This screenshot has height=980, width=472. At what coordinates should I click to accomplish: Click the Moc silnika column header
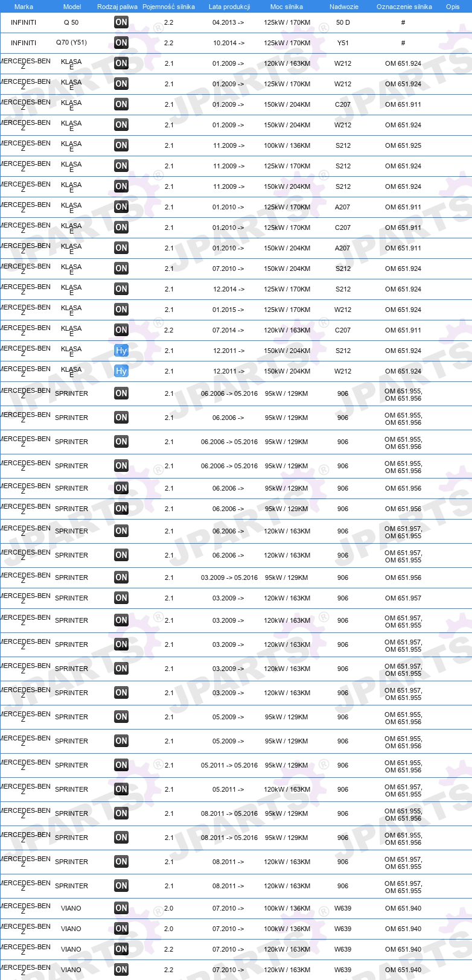(287, 7)
